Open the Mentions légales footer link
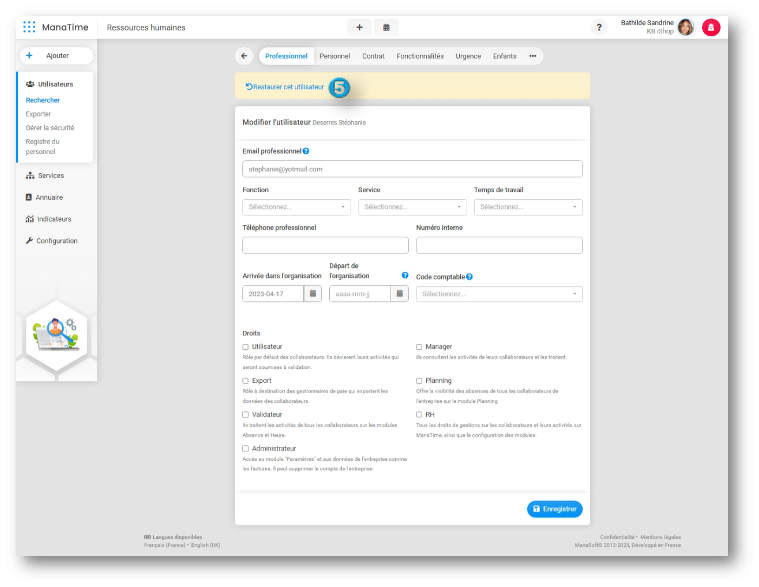 coord(661,537)
